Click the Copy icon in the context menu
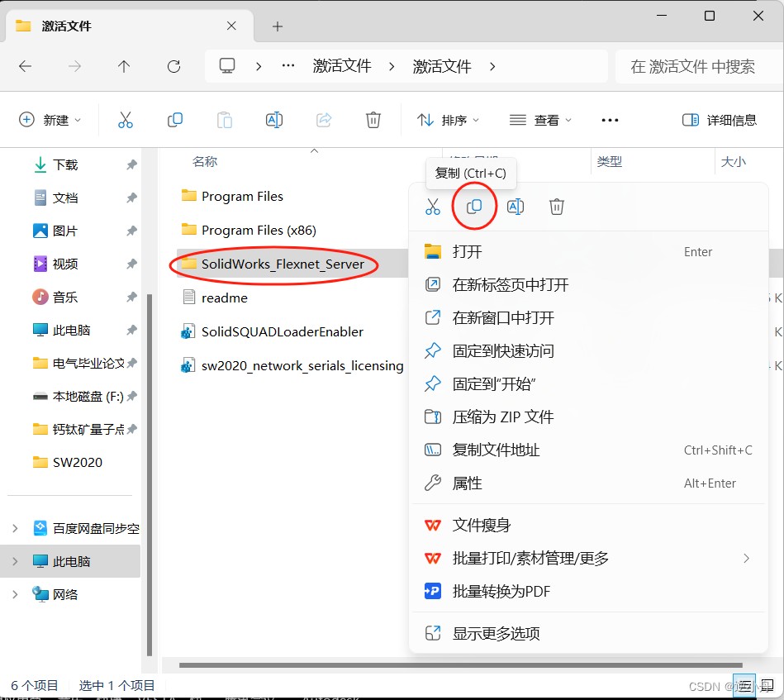This screenshot has width=784, height=700. (474, 206)
